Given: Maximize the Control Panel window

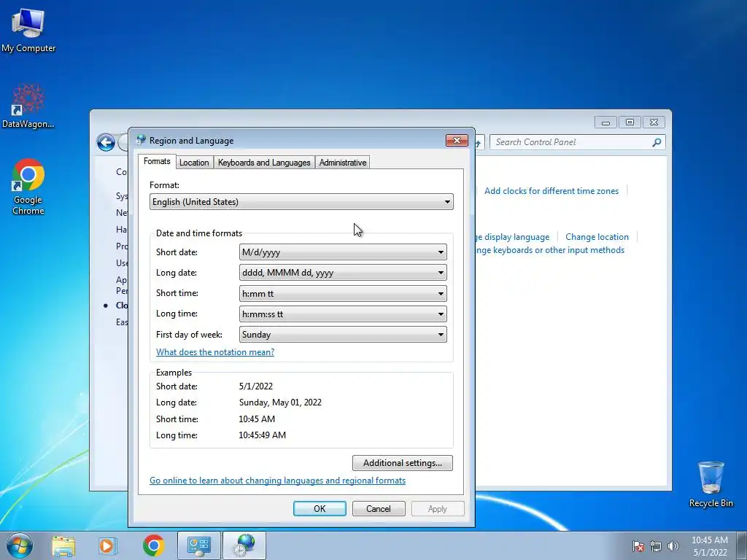Looking at the screenshot, I should [630, 122].
